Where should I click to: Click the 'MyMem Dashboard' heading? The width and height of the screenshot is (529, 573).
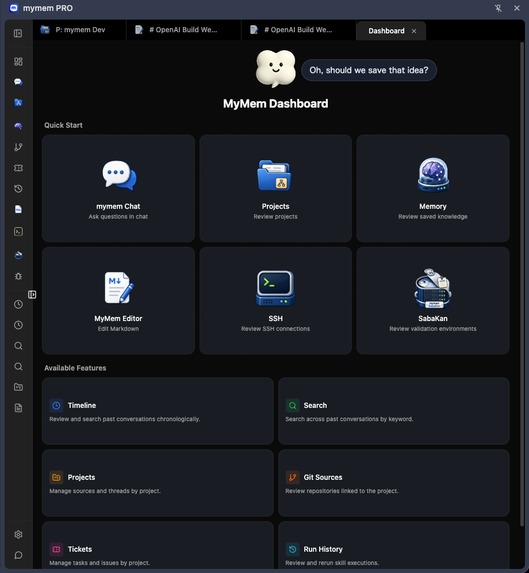pyautogui.click(x=275, y=104)
